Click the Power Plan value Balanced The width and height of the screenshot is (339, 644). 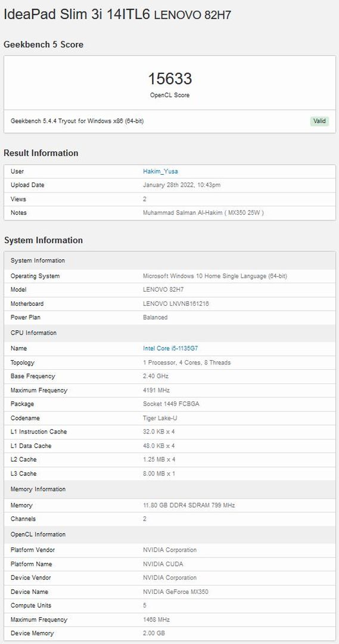coord(155,317)
